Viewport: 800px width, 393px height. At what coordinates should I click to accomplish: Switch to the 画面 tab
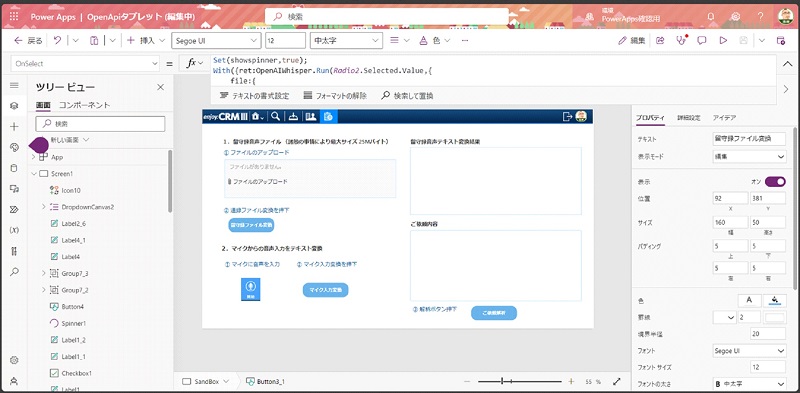click(x=43, y=105)
